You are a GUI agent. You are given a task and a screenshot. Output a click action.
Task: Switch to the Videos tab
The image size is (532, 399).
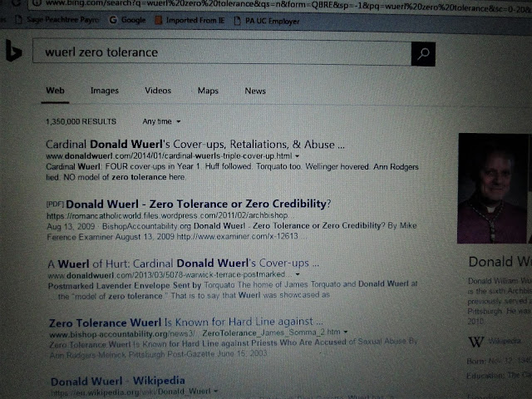click(x=158, y=91)
